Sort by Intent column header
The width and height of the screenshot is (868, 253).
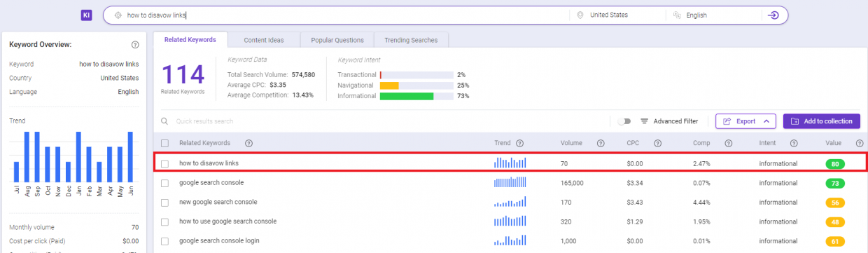click(x=767, y=143)
